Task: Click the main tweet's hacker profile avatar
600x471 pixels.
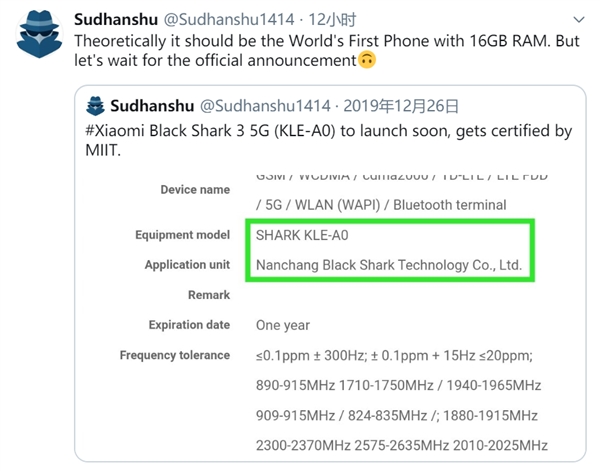Action: click(x=37, y=38)
